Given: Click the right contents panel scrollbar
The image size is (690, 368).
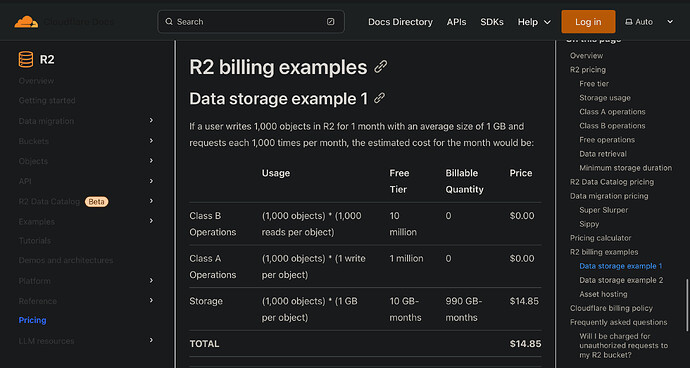Looking at the screenshot, I should coord(687,305).
